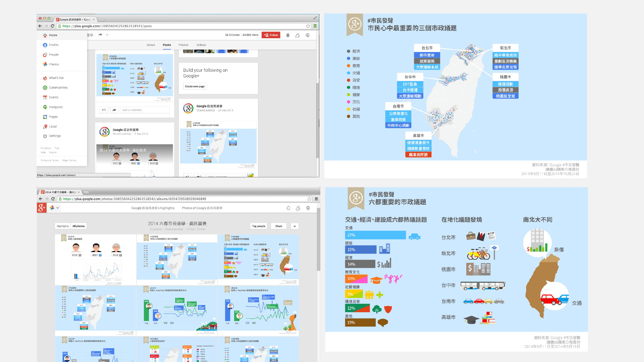
Task: Open notifications bell in posts window
Action: 288,35
